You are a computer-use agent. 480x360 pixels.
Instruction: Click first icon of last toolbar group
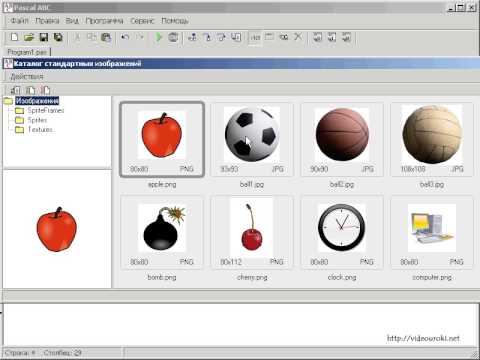318,37
